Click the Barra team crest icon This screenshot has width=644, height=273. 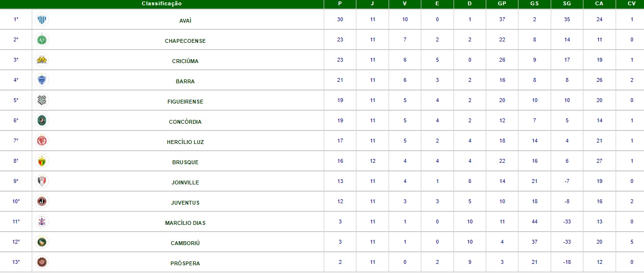[x=42, y=80]
